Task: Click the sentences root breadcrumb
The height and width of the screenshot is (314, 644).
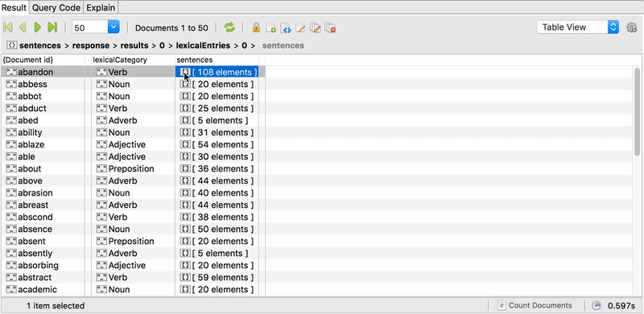Action: click(x=39, y=45)
